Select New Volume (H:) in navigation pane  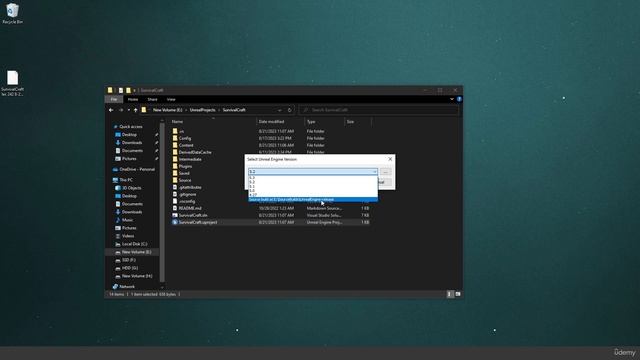pyautogui.click(x=137, y=276)
